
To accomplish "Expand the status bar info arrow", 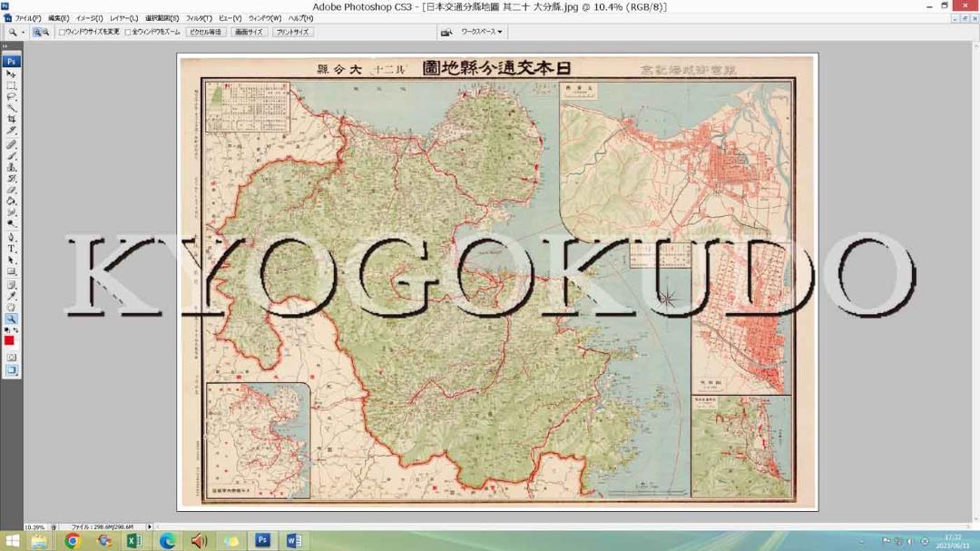I will click(x=150, y=527).
